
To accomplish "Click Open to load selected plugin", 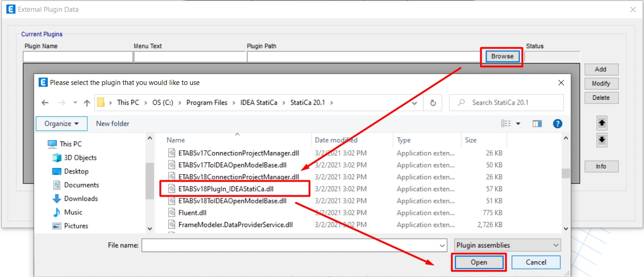I will tap(478, 262).
